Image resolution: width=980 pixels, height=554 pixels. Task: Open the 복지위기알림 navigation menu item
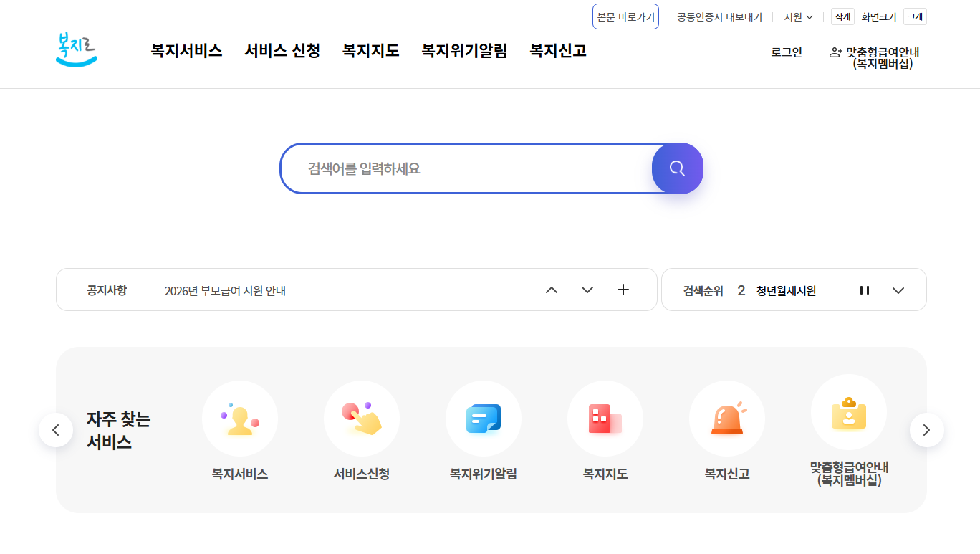click(464, 51)
